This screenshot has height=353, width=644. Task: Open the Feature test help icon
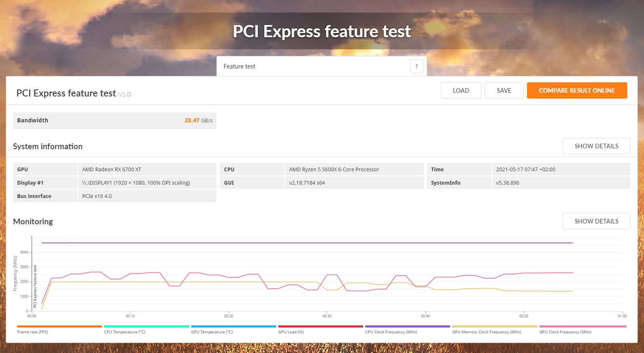coord(416,66)
